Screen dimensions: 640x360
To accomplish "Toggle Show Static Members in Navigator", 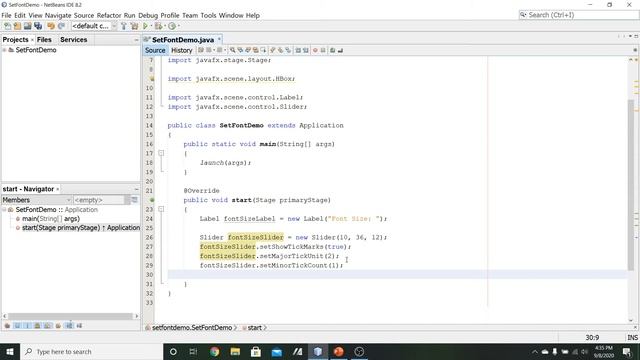I will 27,326.
